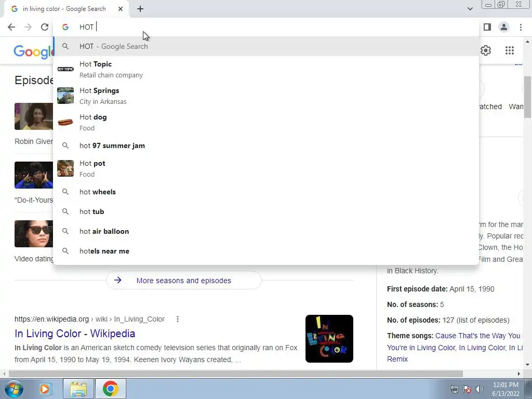Open the volume speaker tray icon
This screenshot has height=399, width=532.
coord(479,389)
